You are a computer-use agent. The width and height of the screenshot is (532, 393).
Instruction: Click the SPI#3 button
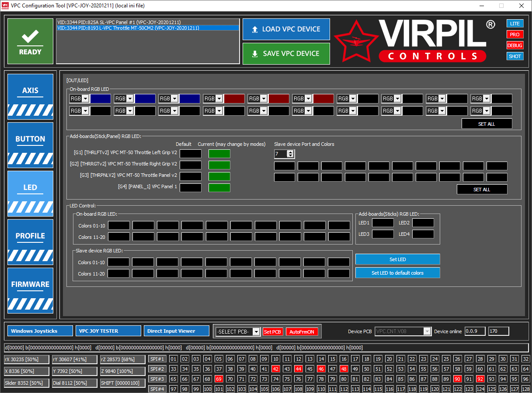tap(157, 379)
